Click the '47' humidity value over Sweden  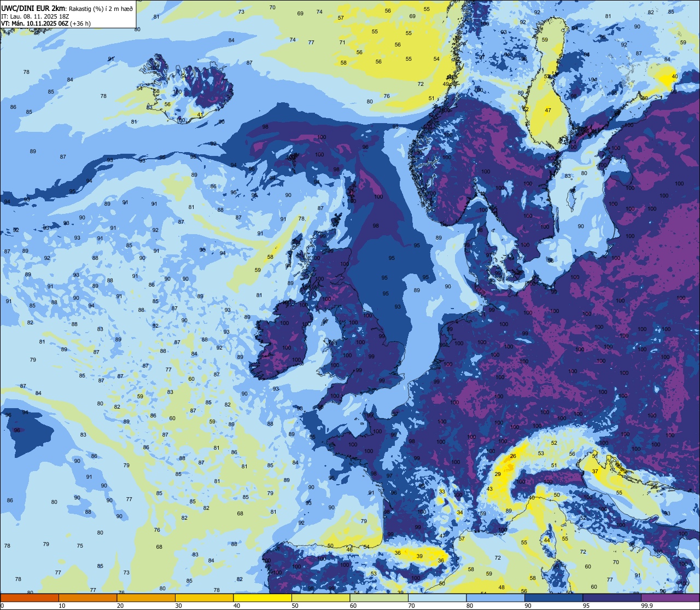click(548, 111)
